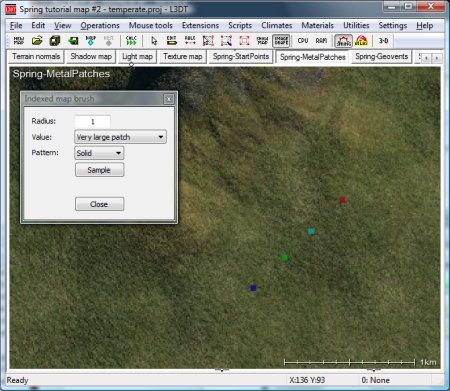Image resolution: width=450 pixels, height=391 pixels.
Task: Click the save project toolbar icon
Action: point(55,41)
